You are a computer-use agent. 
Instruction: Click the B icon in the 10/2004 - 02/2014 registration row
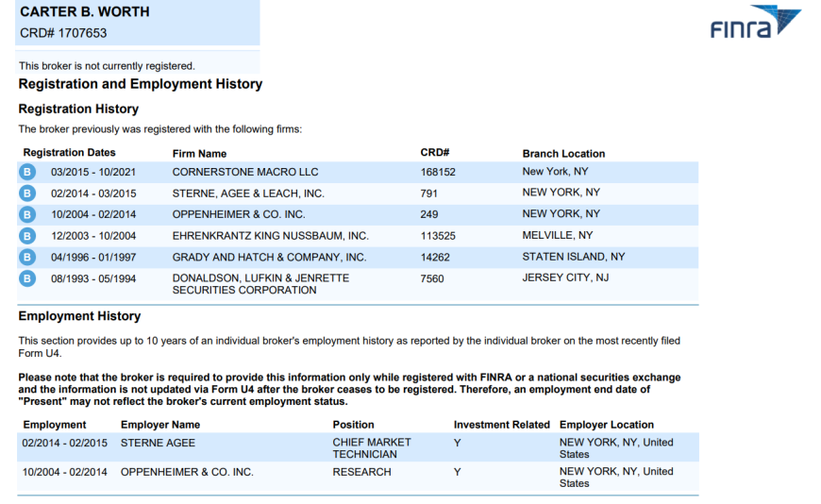pyautogui.click(x=27, y=214)
